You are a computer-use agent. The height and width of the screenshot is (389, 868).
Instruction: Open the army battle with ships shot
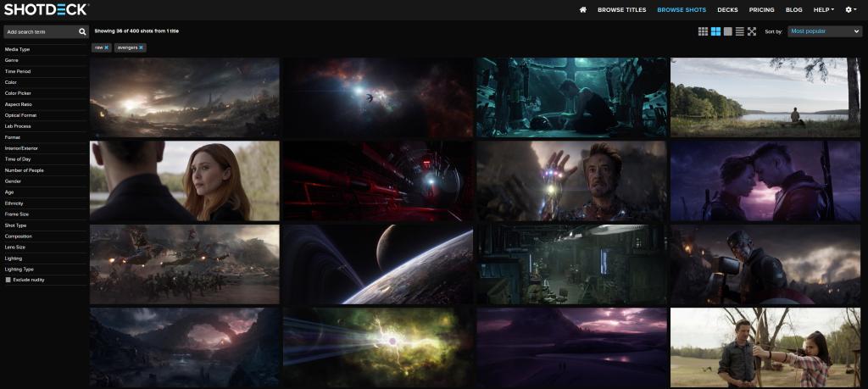[184, 264]
